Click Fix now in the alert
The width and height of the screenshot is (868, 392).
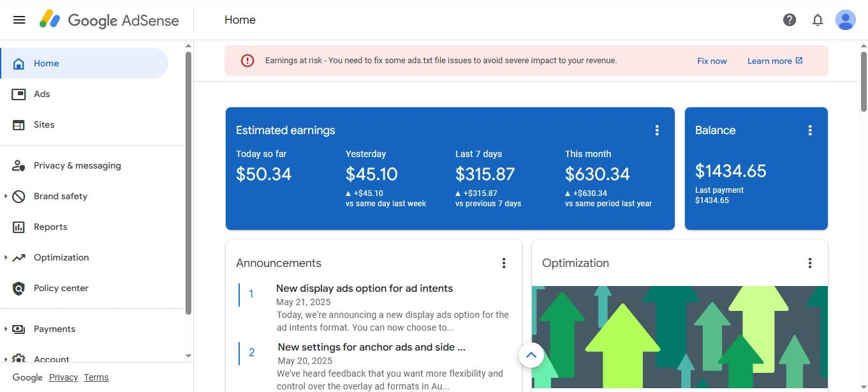click(712, 61)
